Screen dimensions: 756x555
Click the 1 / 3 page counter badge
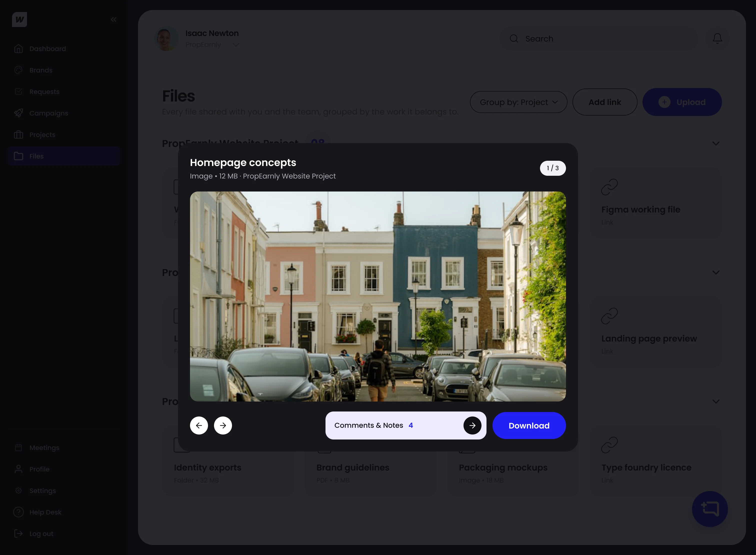[553, 168]
